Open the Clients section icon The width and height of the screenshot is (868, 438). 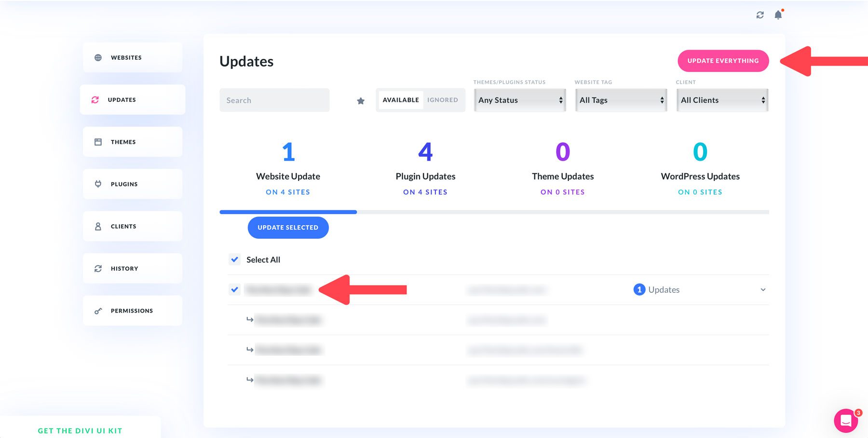(98, 226)
